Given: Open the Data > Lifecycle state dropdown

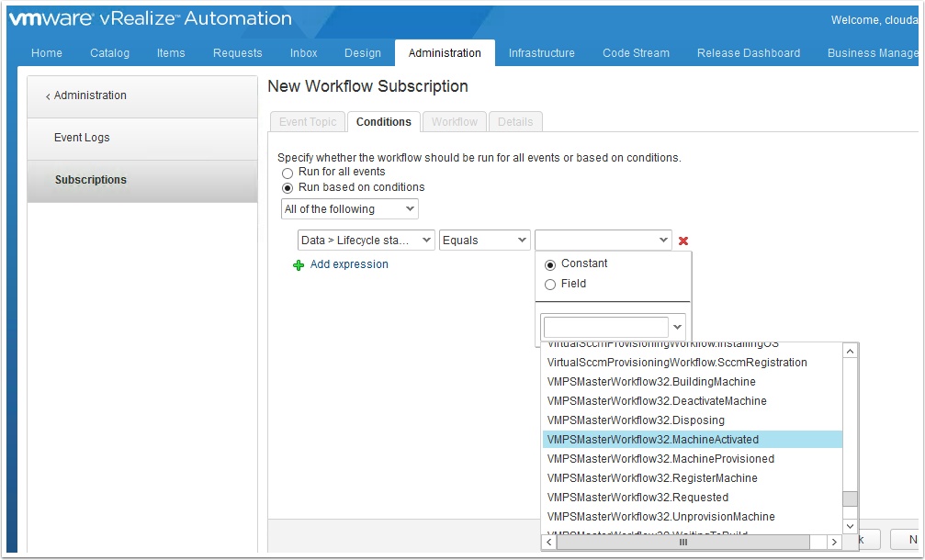Looking at the screenshot, I should 367,240.
